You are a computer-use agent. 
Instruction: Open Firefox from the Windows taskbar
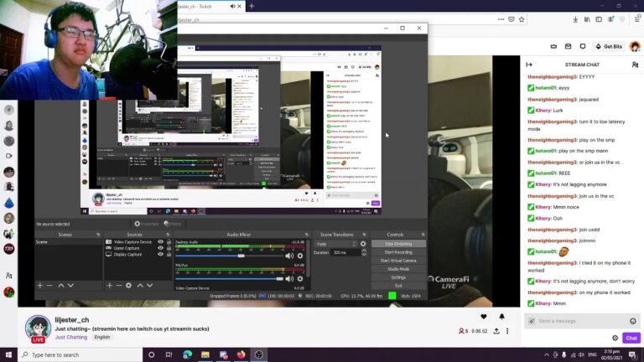241,354
